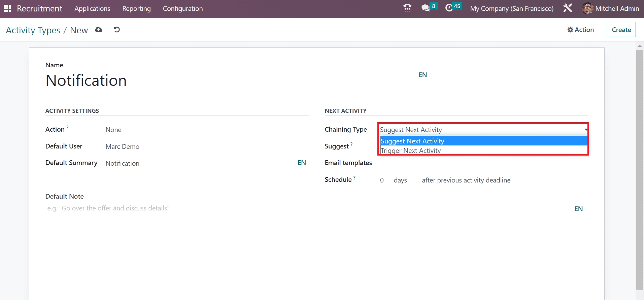Click the discard changes undo icon
This screenshot has width=644, height=300.
pyautogui.click(x=117, y=30)
